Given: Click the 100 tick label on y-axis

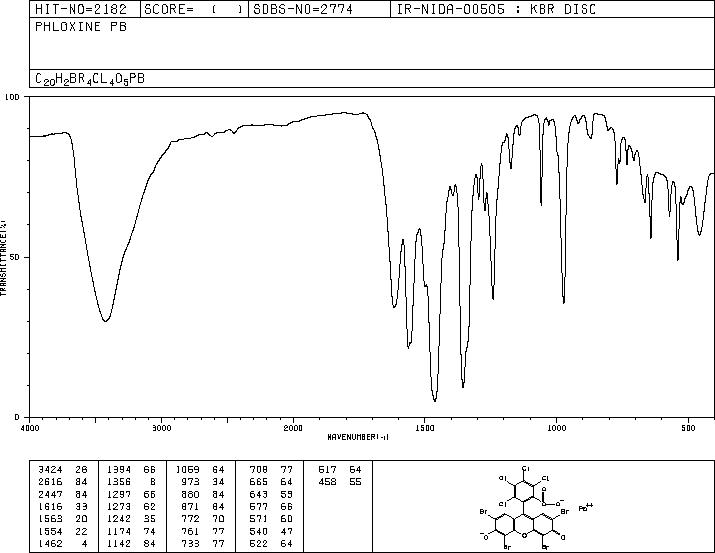Looking at the screenshot, I should point(12,97).
